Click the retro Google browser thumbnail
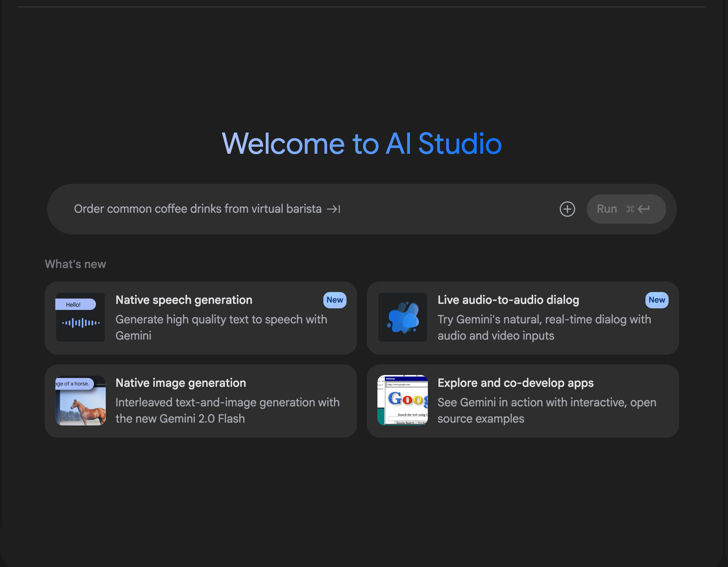Image resolution: width=728 pixels, height=567 pixels. coord(403,401)
